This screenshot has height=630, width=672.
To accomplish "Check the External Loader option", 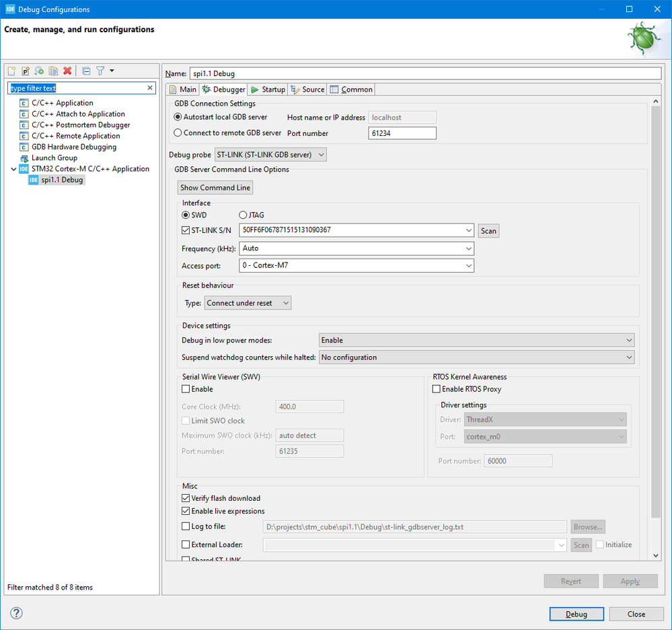I will 186,545.
